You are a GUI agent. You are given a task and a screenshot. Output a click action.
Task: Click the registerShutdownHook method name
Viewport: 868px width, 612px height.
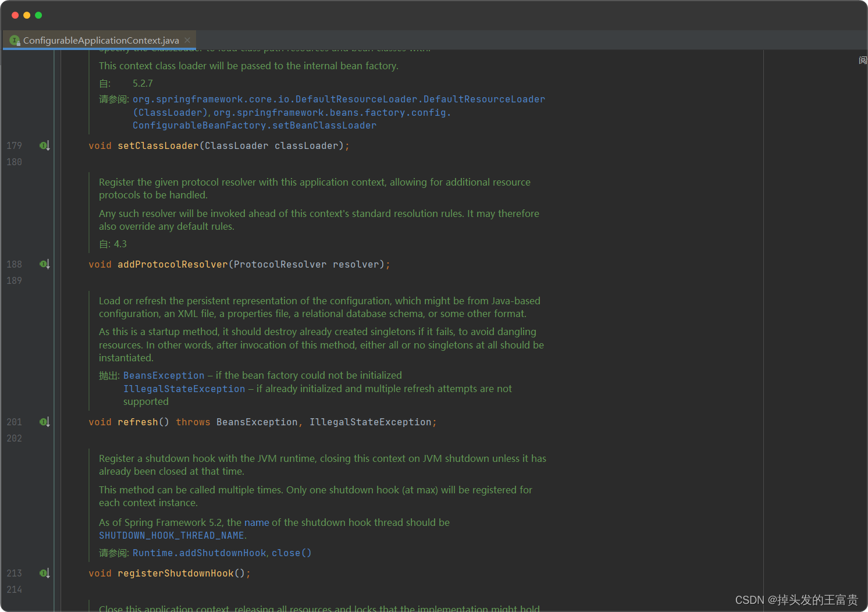pos(176,573)
